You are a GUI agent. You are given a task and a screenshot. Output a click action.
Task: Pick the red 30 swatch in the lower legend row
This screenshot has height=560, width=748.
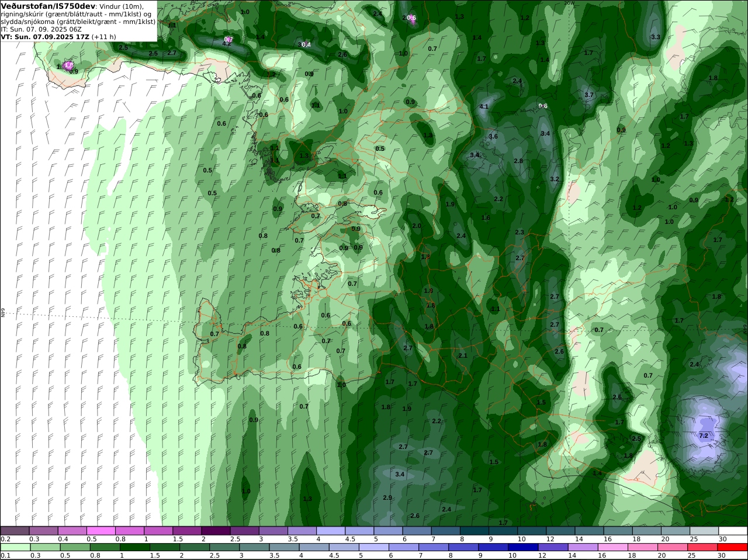click(733, 547)
